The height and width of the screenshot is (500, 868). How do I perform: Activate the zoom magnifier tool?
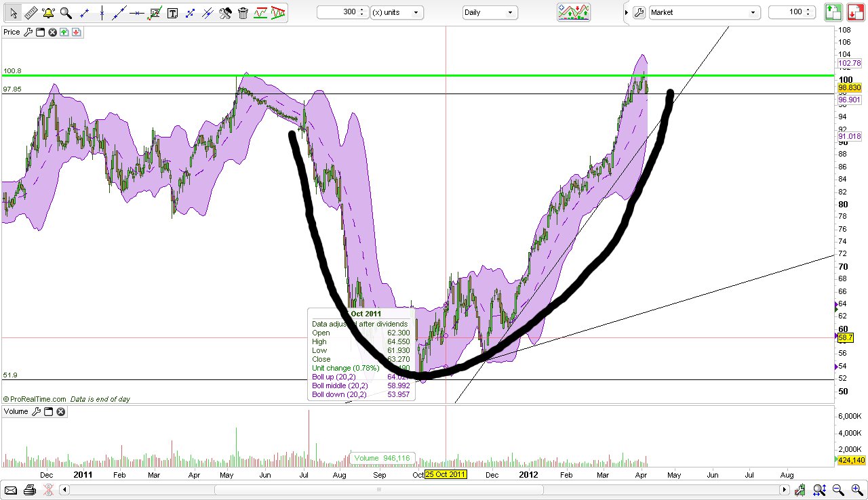pos(66,12)
